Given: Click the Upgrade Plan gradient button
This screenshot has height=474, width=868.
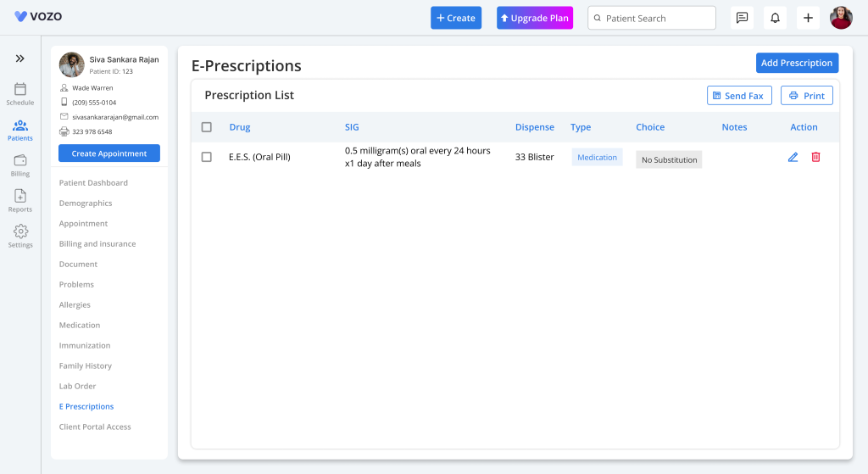Looking at the screenshot, I should point(535,18).
